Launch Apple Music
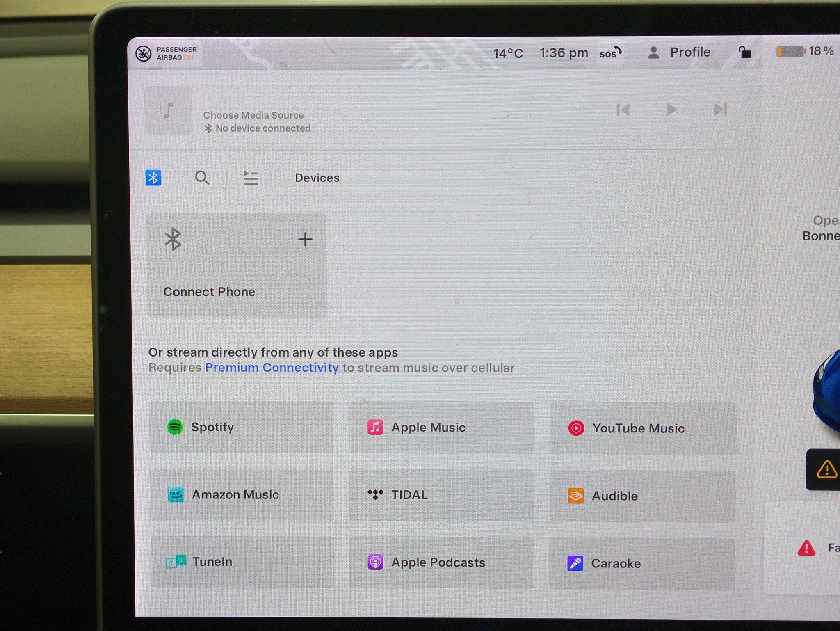The width and height of the screenshot is (840, 631). click(441, 428)
